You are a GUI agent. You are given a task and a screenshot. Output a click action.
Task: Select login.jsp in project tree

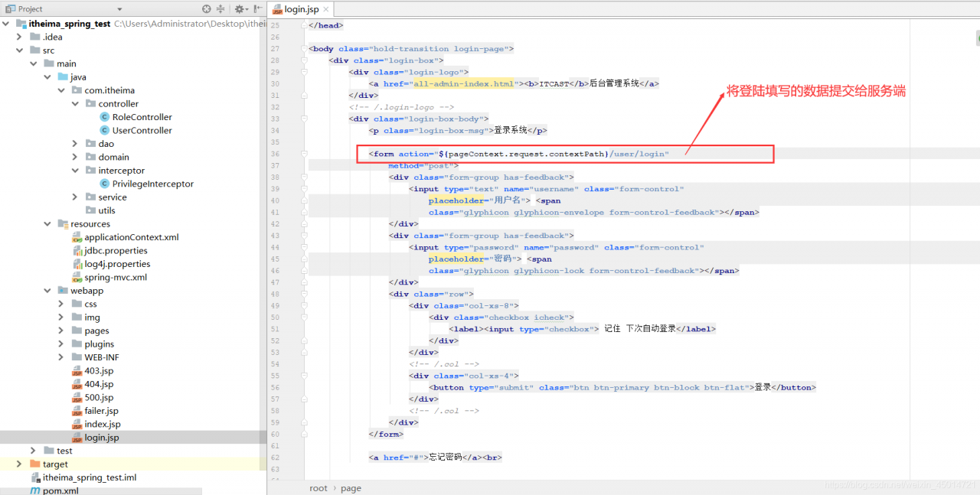(x=95, y=438)
